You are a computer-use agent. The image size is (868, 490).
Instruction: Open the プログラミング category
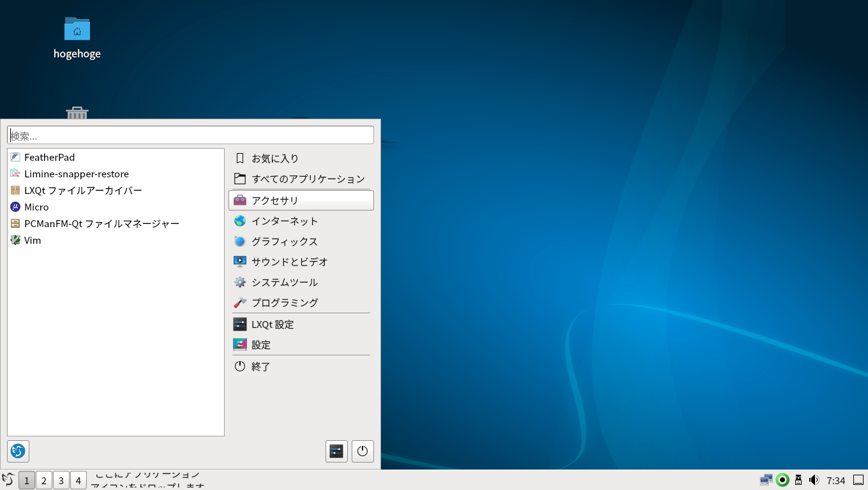tap(284, 302)
